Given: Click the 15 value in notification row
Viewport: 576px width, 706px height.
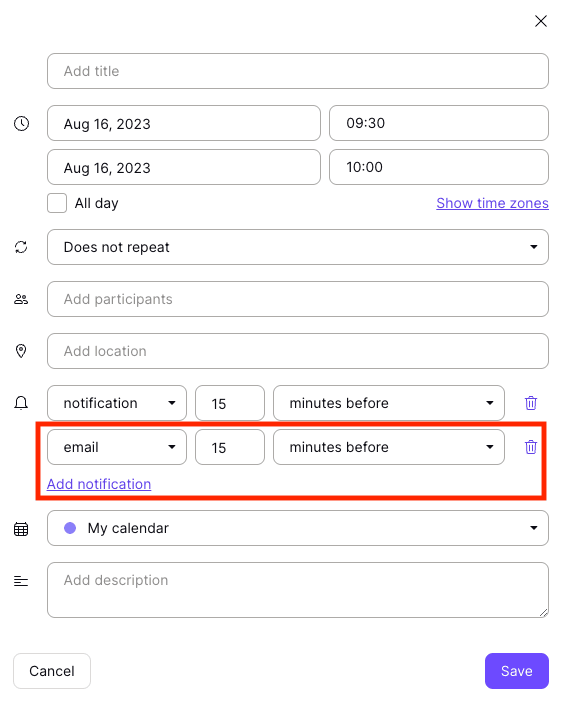Looking at the screenshot, I should point(230,403).
